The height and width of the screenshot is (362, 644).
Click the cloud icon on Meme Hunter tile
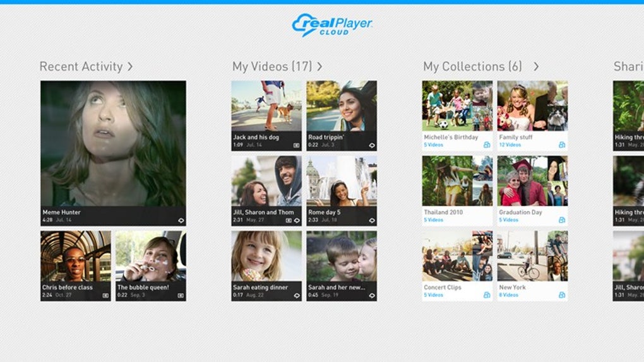click(181, 220)
